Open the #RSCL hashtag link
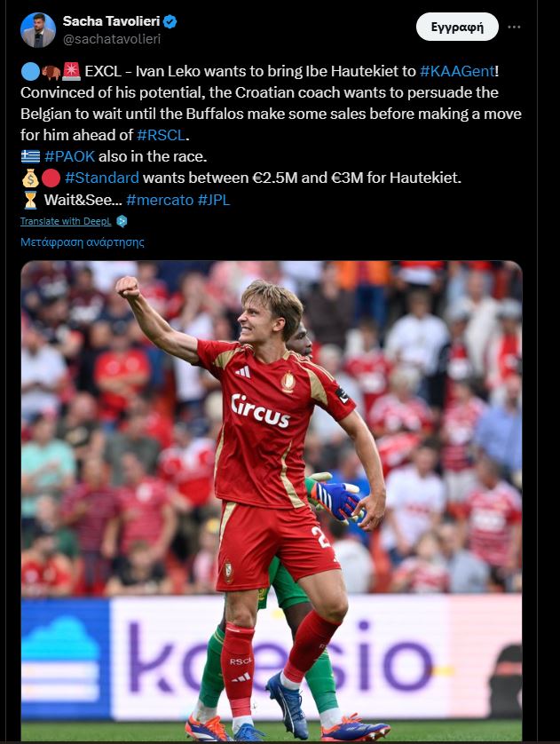560x744 pixels. click(162, 135)
